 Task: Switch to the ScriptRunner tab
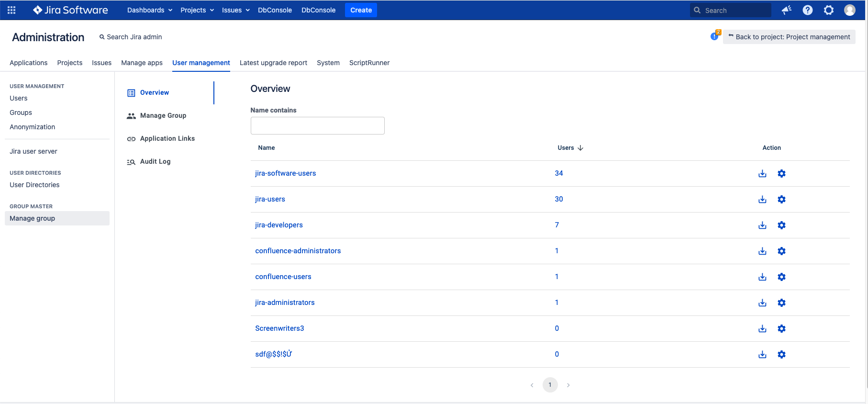coord(369,63)
